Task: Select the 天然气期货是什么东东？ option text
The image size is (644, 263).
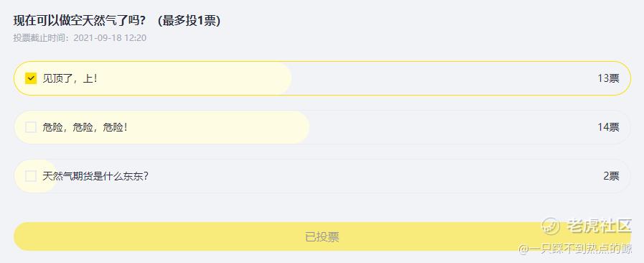Action: click(95, 176)
